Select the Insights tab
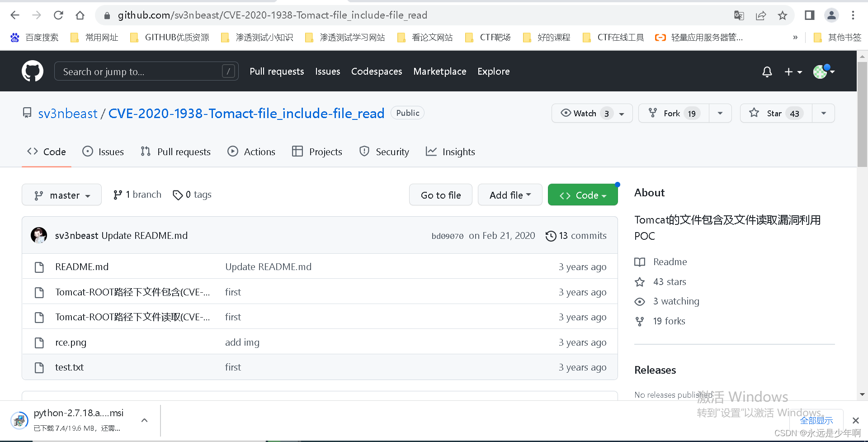The height and width of the screenshot is (442, 868). 450,152
